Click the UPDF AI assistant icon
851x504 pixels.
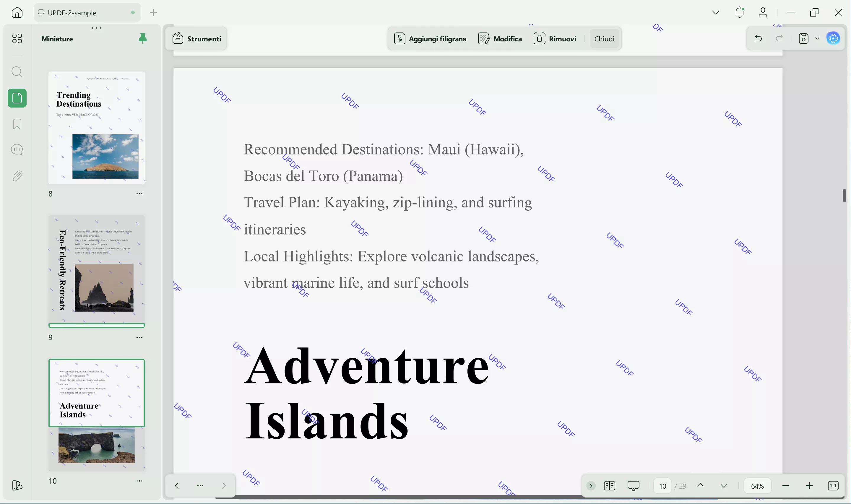point(833,39)
